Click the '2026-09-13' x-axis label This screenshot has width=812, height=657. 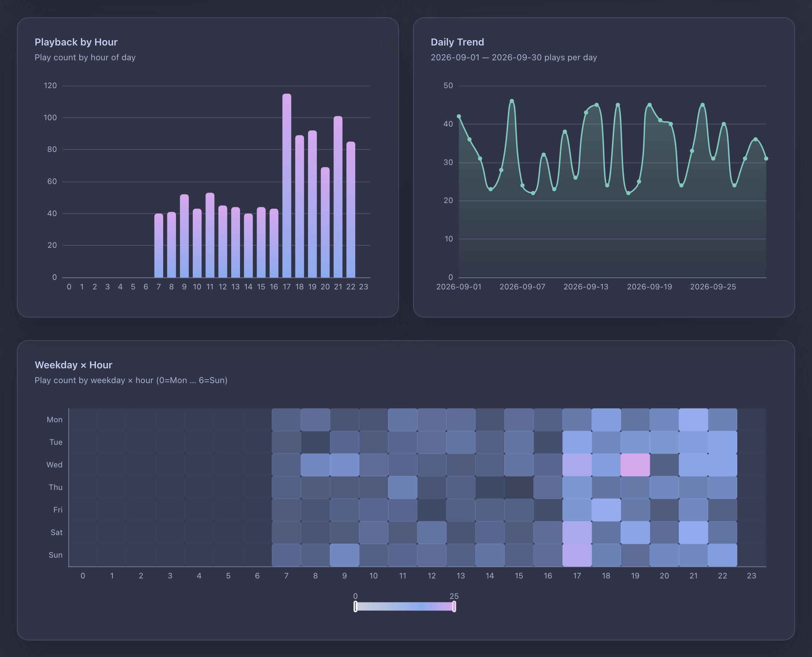586,287
